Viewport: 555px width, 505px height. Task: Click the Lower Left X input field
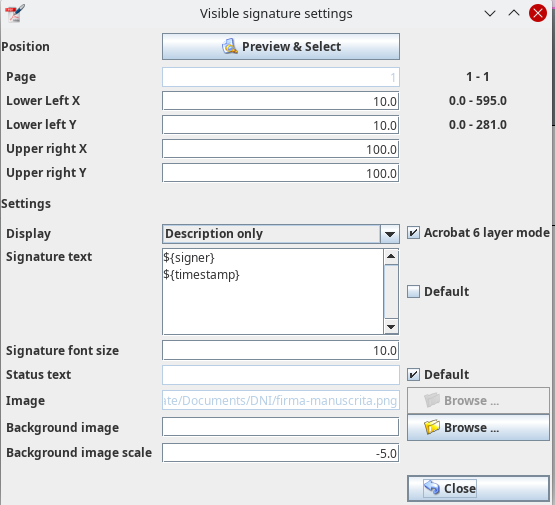[281, 101]
